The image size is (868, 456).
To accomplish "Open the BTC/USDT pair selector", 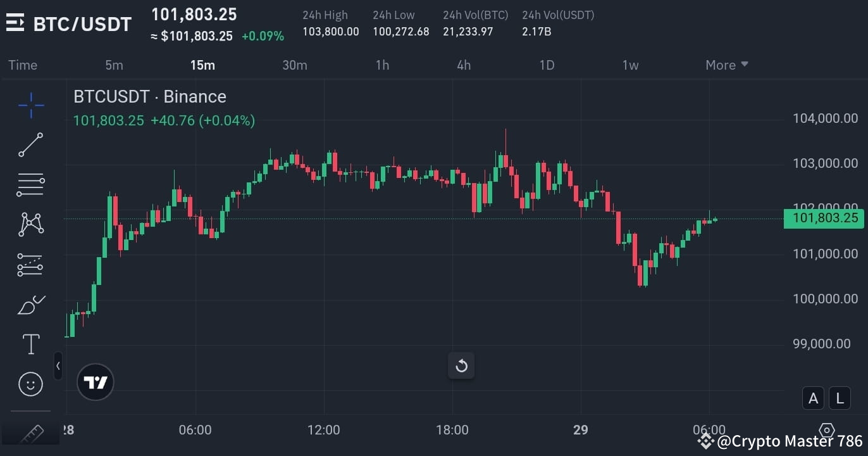I will (81, 23).
